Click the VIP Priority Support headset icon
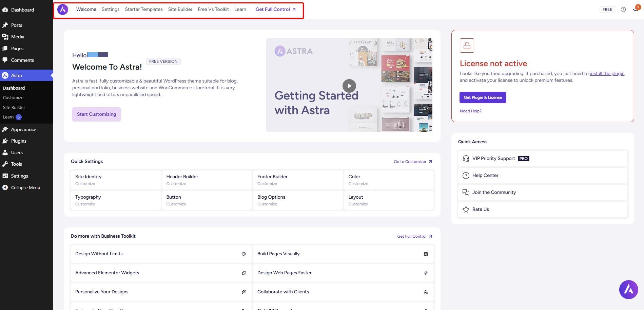The width and height of the screenshot is (644, 310). (466, 159)
